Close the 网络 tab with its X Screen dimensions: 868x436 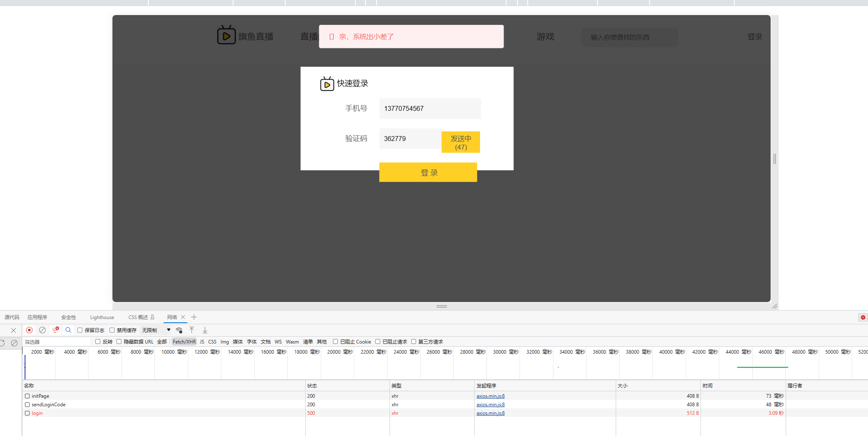pos(183,317)
